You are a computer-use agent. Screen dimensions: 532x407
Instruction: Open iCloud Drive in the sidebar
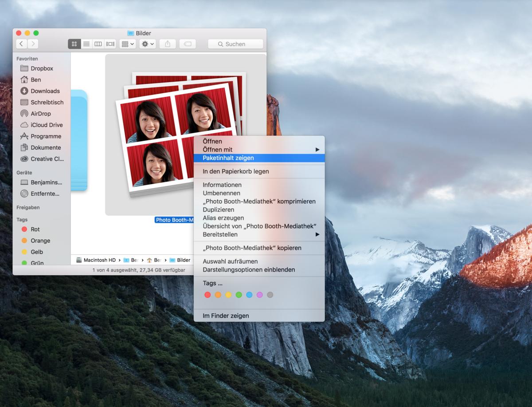(42, 125)
